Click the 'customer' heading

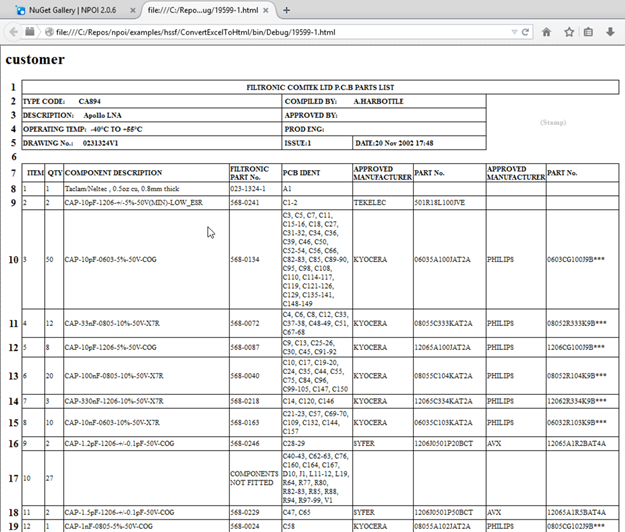point(35,59)
